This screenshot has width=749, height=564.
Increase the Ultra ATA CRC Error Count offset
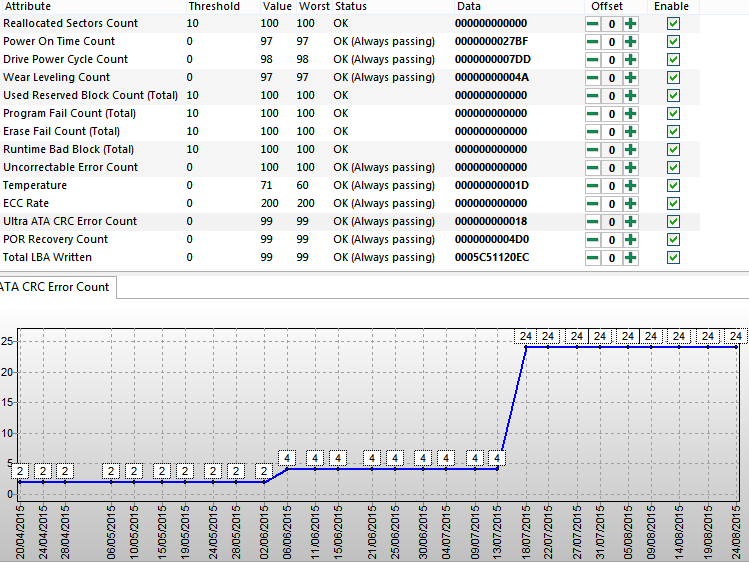[x=630, y=221]
